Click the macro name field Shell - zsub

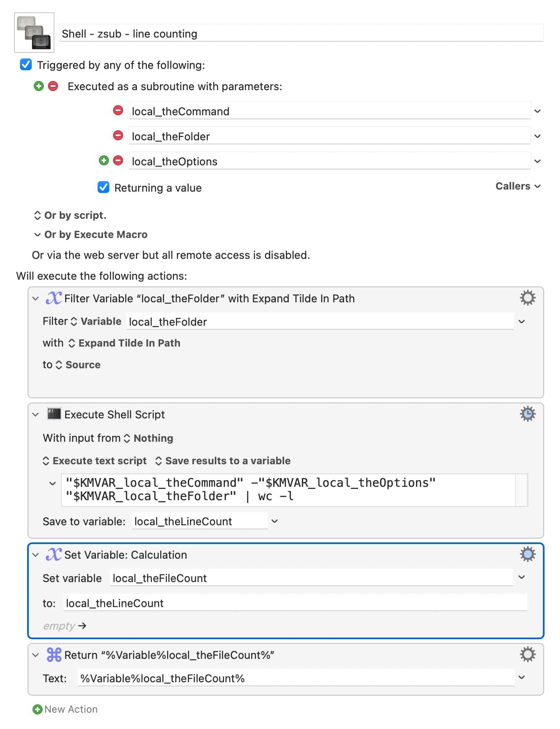pyautogui.click(x=301, y=33)
